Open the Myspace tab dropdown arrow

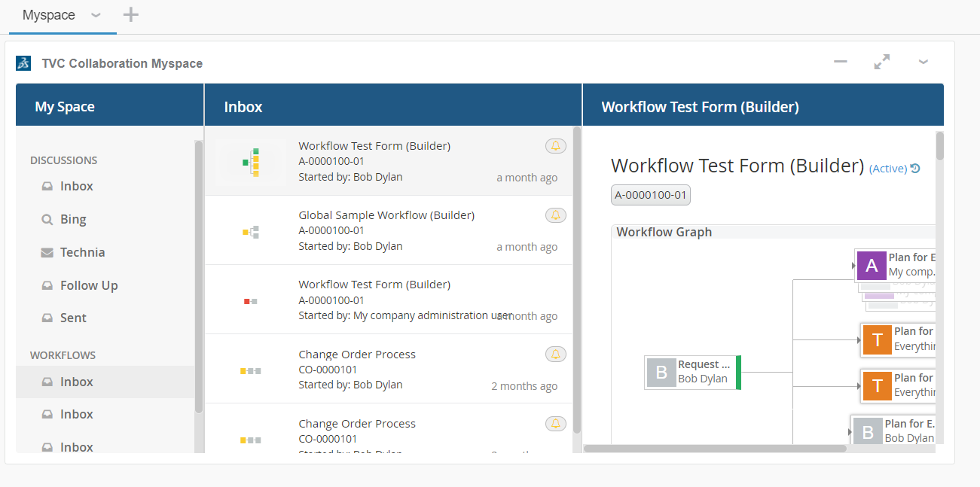(x=96, y=16)
